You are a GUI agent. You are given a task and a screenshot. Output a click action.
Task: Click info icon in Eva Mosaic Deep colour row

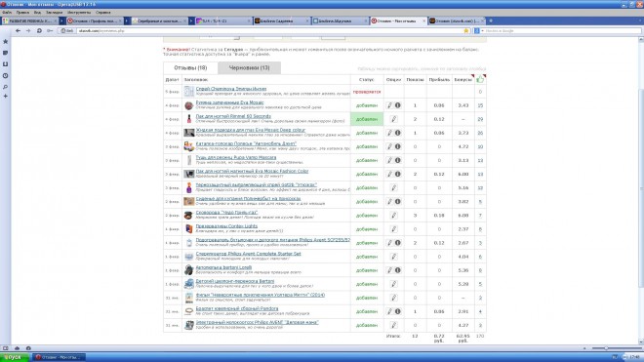pos(397,133)
